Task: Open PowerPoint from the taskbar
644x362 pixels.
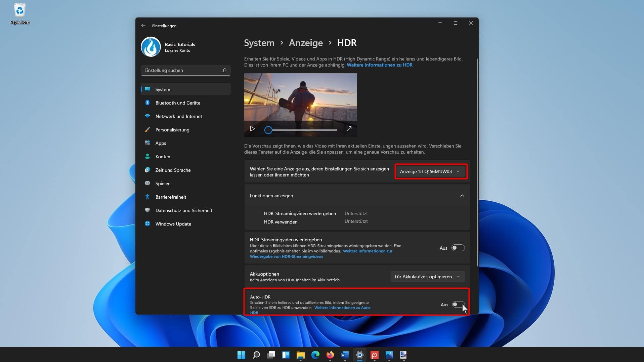Action: 375,355
